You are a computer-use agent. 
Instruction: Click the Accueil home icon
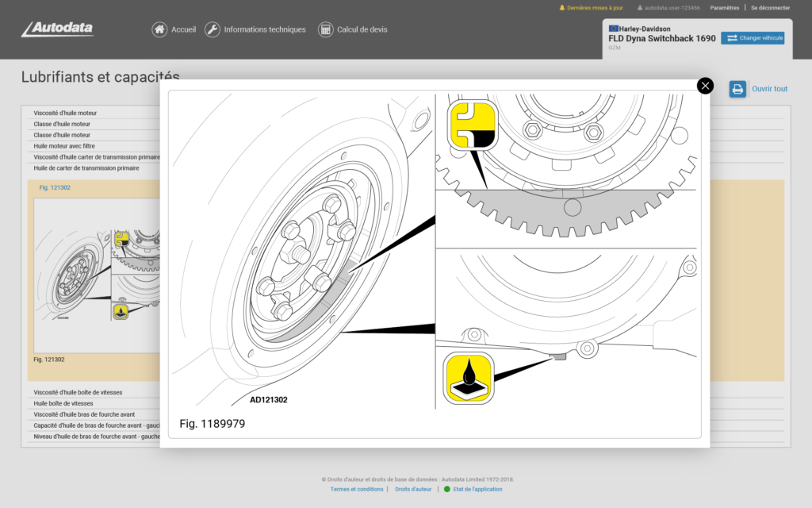pos(159,29)
